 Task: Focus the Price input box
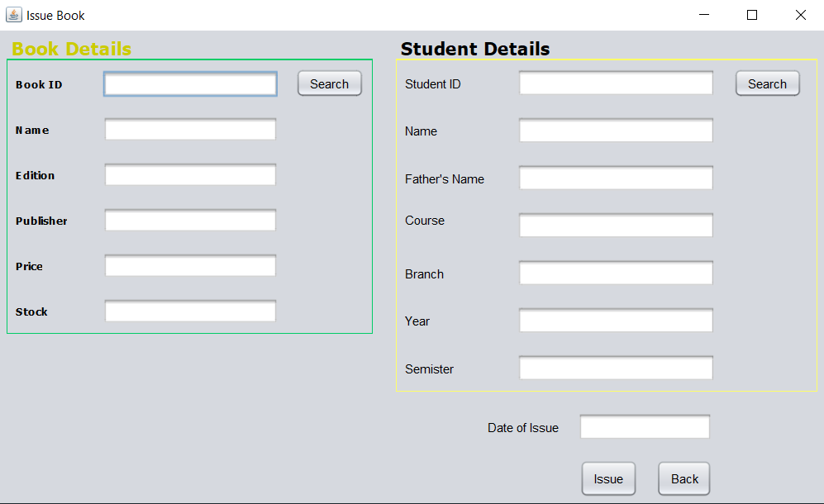tap(190, 266)
